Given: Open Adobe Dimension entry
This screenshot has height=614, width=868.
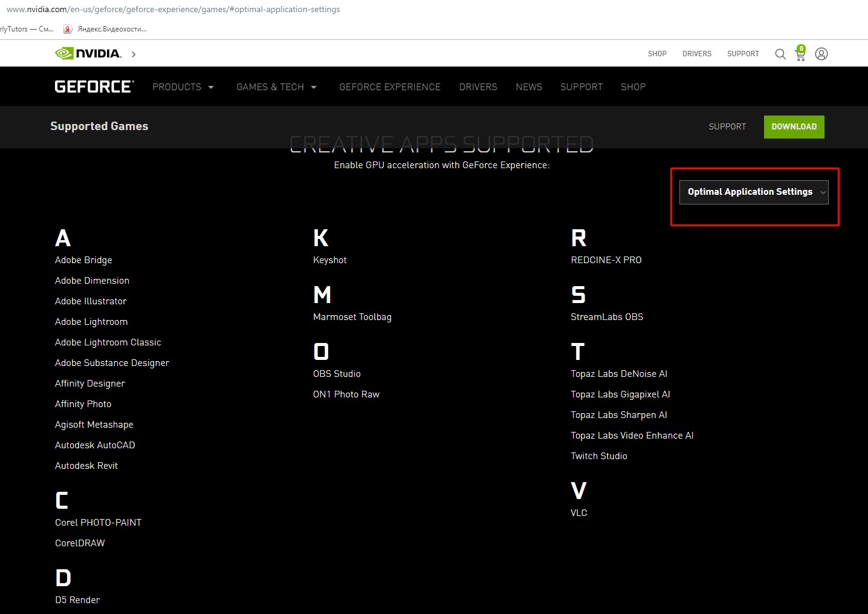Looking at the screenshot, I should (92, 281).
